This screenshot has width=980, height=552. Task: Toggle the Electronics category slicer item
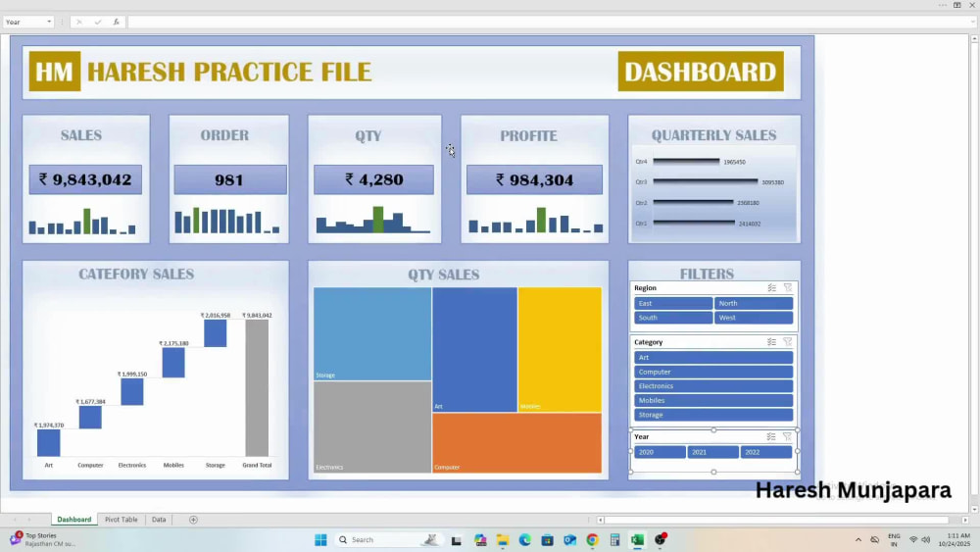(x=713, y=386)
